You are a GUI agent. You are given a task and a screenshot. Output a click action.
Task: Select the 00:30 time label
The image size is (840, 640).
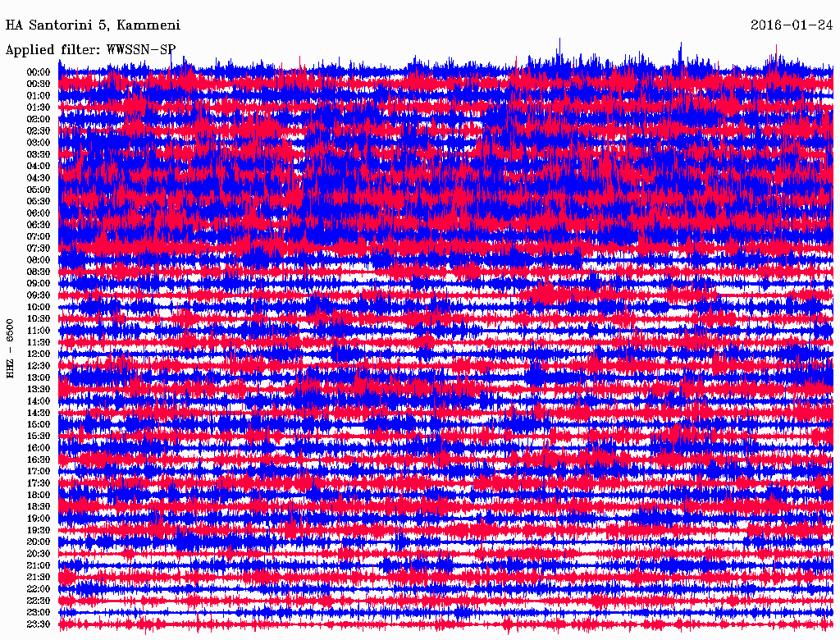click(38, 84)
